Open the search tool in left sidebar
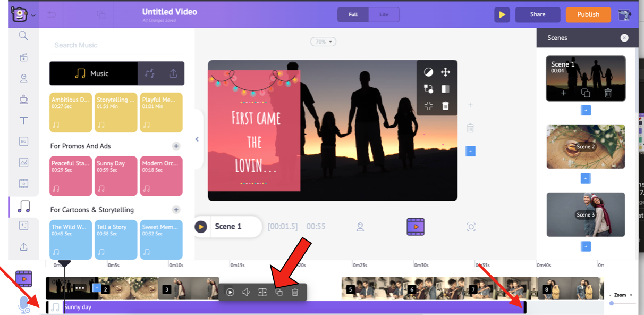644x315 pixels. pyautogui.click(x=23, y=36)
